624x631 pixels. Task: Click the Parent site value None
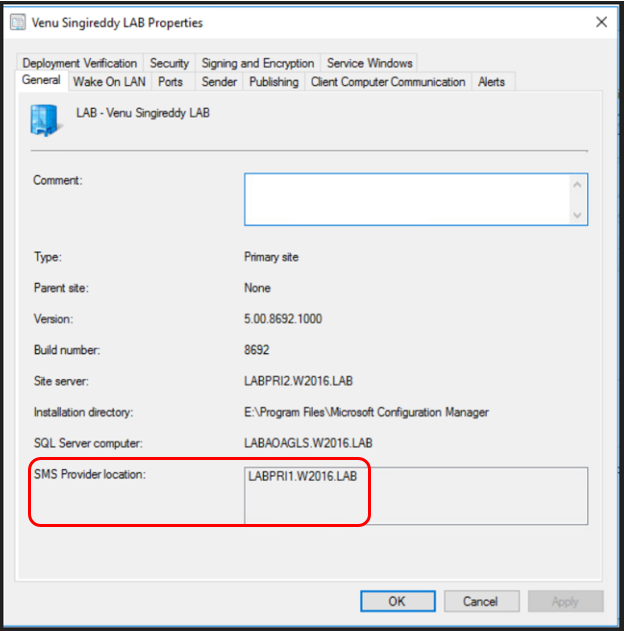tap(257, 288)
